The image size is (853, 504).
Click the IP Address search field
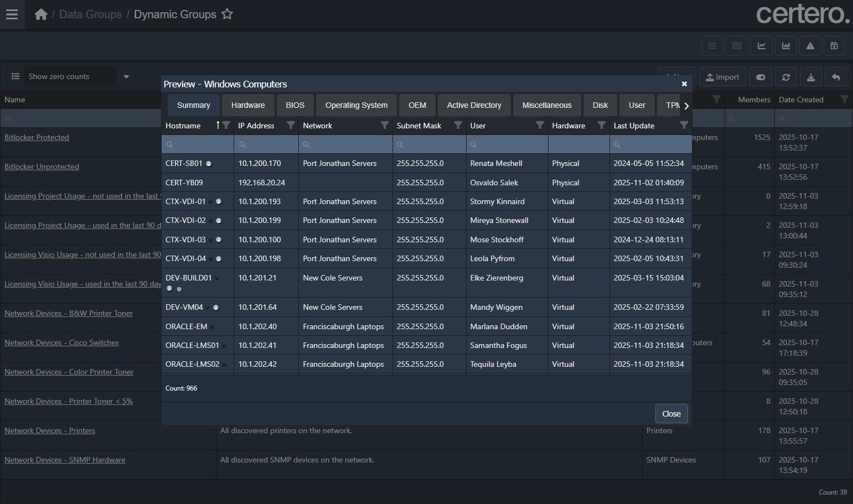pyautogui.click(x=266, y=144)
